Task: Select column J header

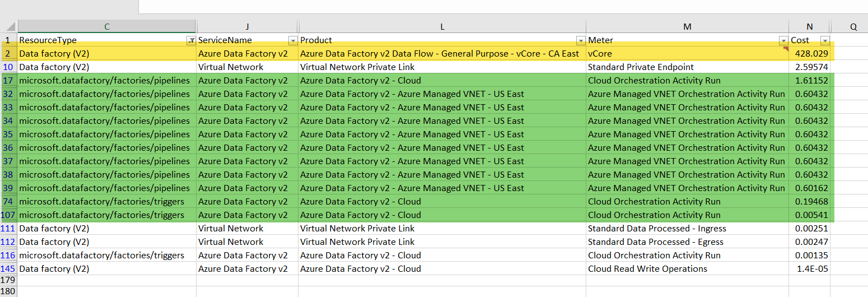Action: click(247, 27)
